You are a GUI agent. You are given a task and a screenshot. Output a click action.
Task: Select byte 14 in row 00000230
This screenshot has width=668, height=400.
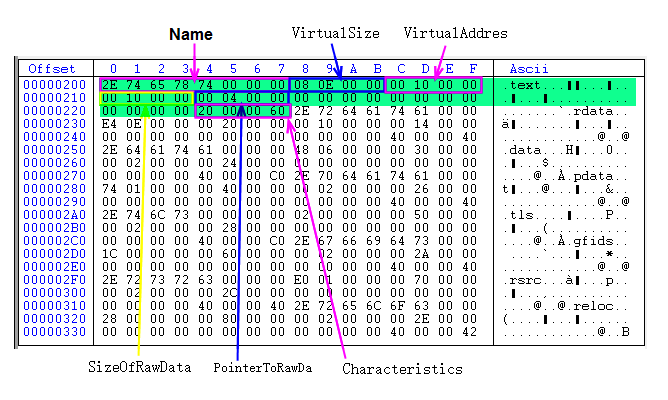click(x=421, y=124)
